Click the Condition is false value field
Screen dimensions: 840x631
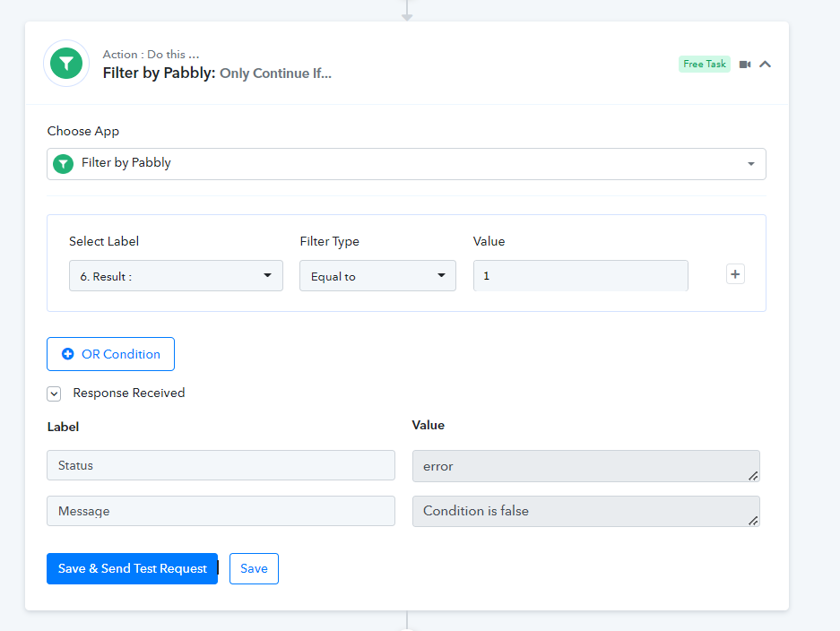pyautogui.click(x=586, y=511)
